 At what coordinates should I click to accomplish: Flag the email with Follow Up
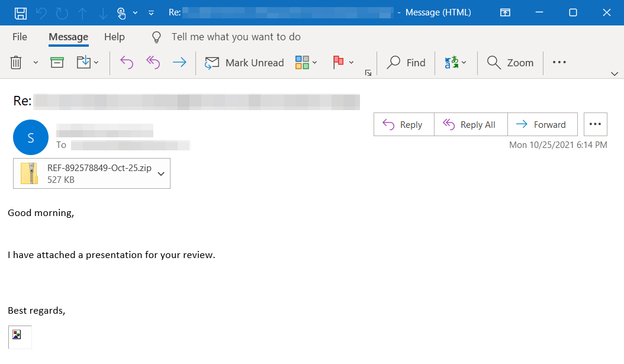point(339,62)
